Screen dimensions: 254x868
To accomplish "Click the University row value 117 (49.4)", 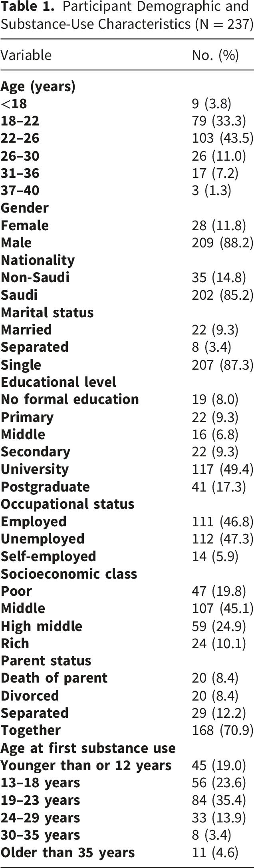I will point(222,469).
